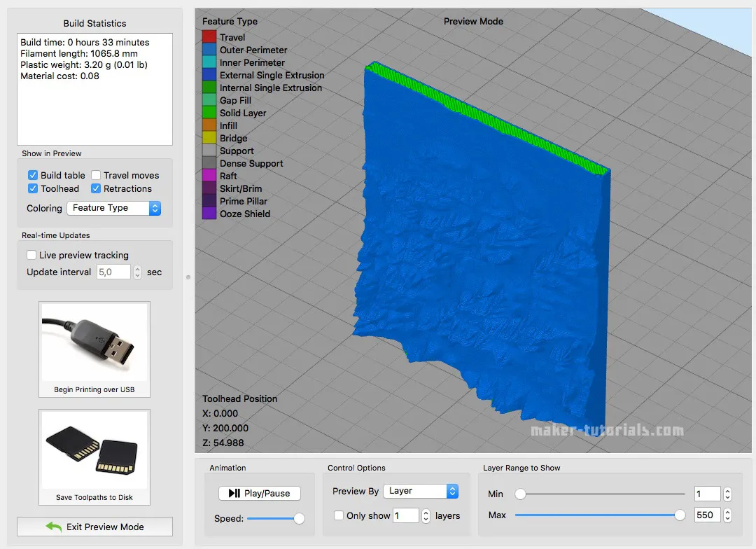The image size is (756, 549).
Task: Click the Bridge legend icon
Action: (208, 138)
